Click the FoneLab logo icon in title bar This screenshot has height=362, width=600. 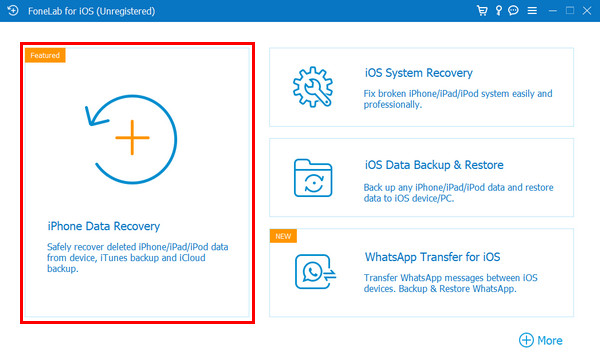pyautogui.click(x=13, y=11)
